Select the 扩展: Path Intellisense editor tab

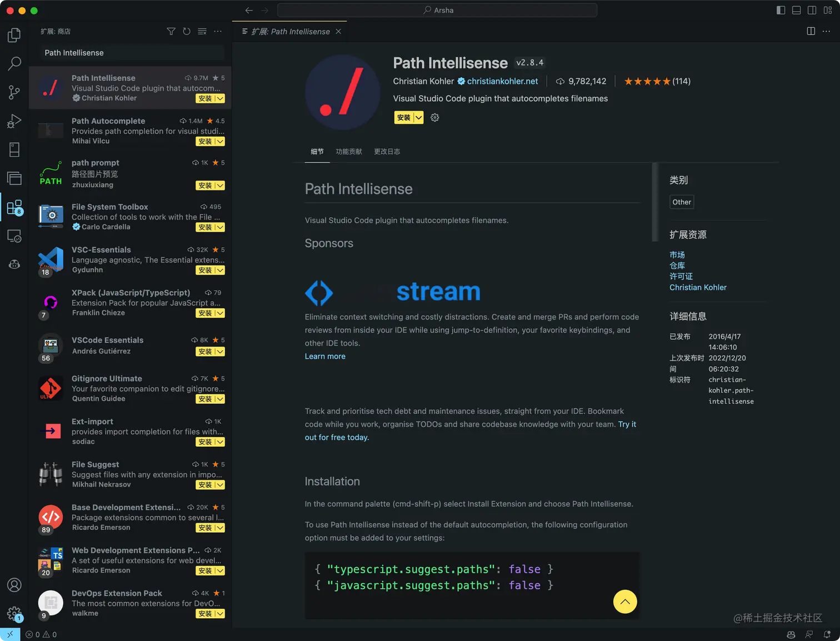(x=290, y=32)
